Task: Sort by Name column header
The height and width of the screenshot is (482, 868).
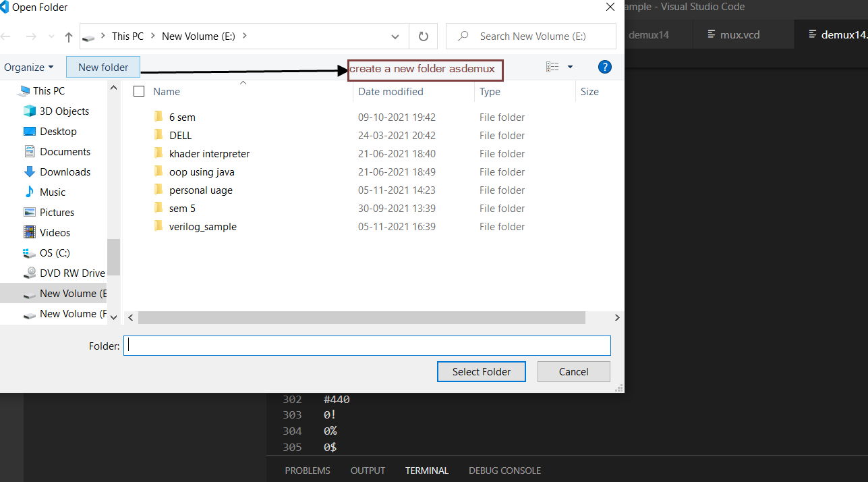Action: (x=167, y=91)
